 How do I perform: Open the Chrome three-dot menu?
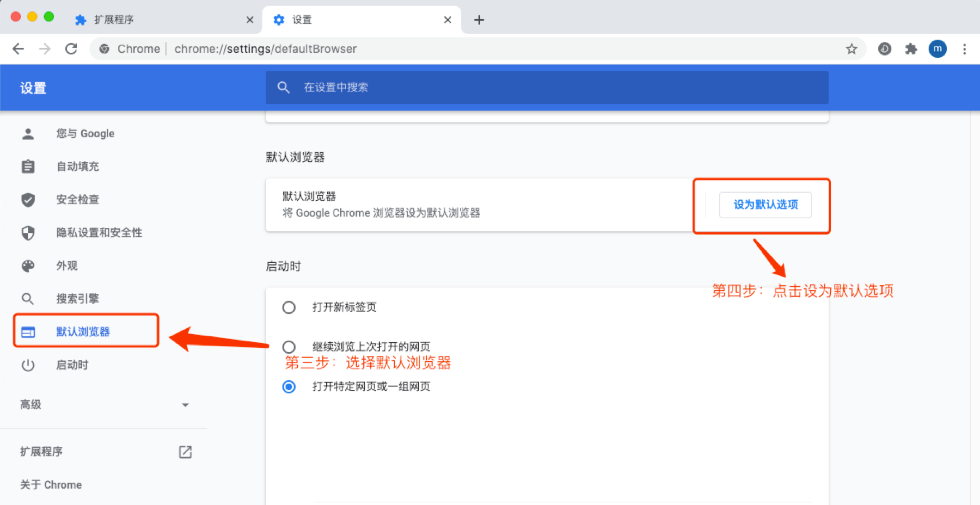pyautogui.click(x=964, y=49)
